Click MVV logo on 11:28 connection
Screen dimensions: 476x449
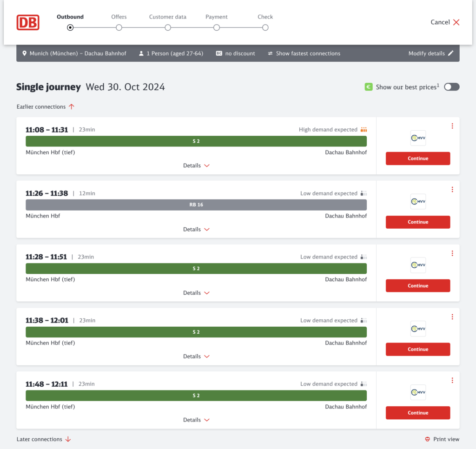[x=418, y=265]
